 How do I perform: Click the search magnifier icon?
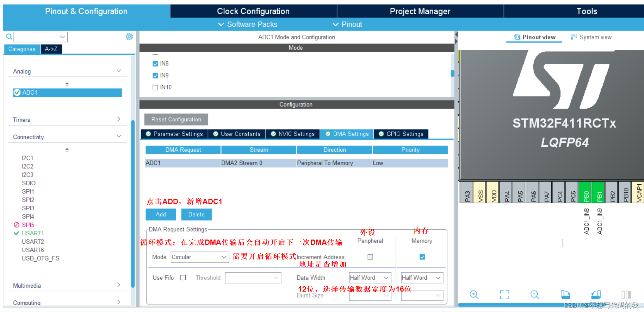(9, 37)
